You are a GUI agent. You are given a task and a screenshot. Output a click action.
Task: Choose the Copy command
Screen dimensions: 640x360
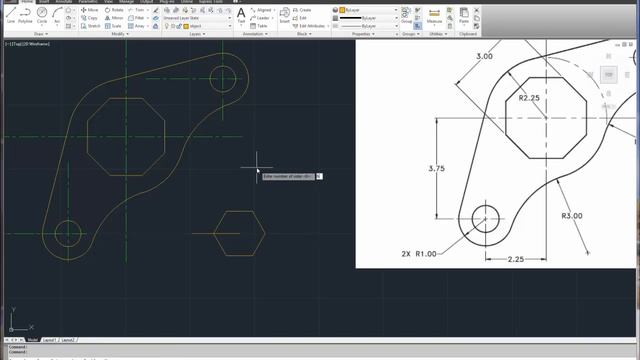tap(89, 18)
